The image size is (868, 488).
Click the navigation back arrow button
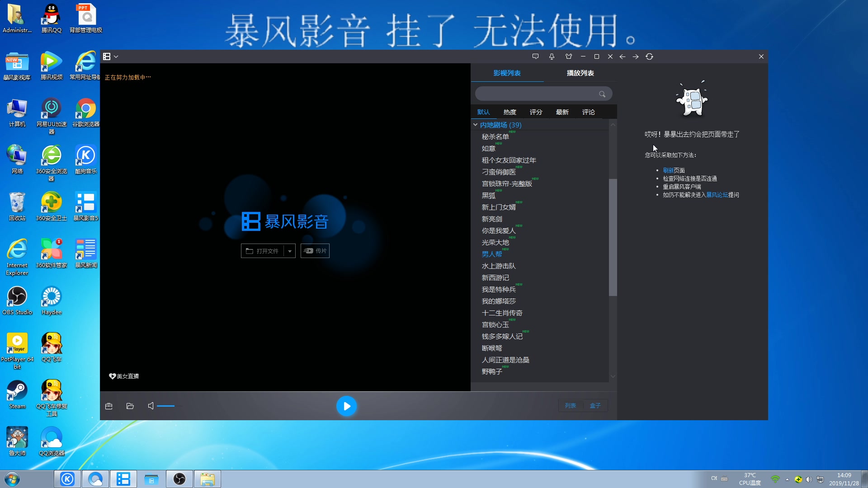pos(623,56)
